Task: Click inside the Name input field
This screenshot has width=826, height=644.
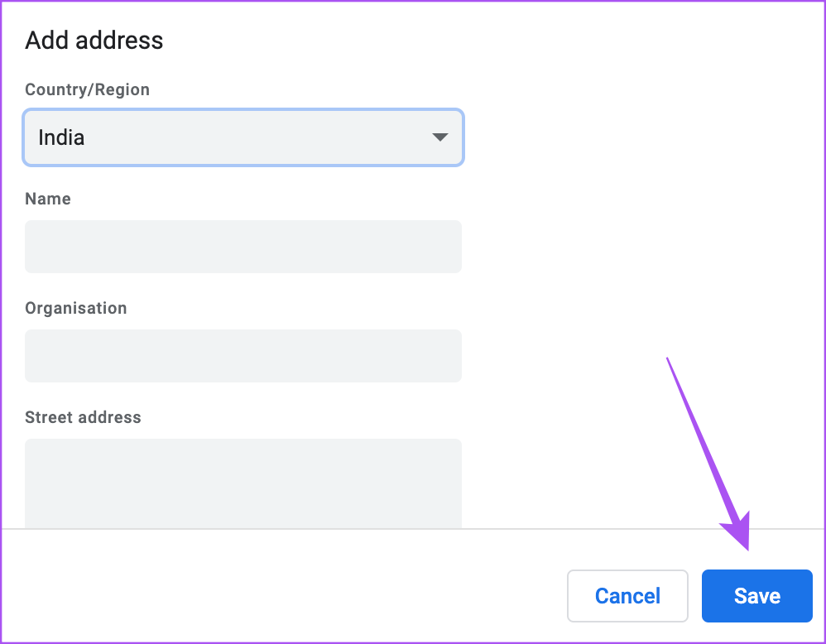Action: 243,246
